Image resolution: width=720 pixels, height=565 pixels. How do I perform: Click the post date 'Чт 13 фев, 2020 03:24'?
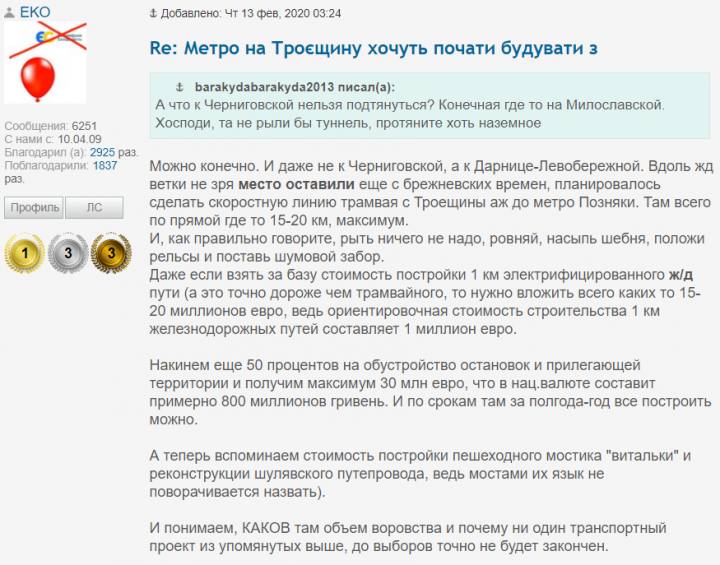283,13
